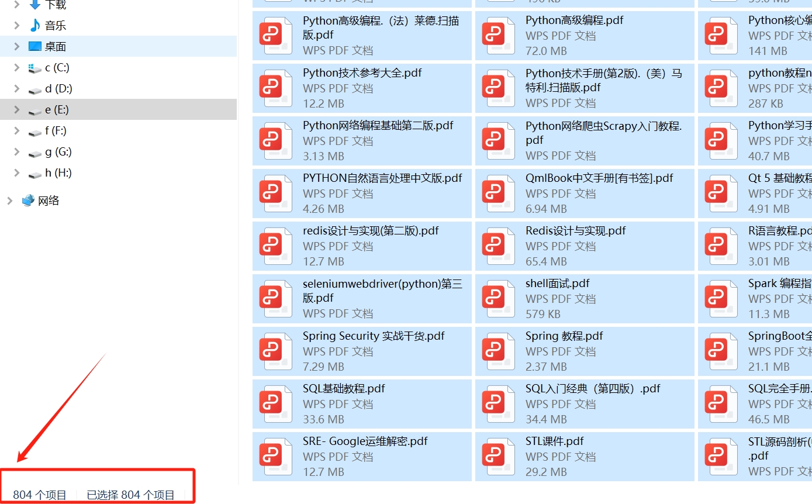Open the d (D:) drive

point(58,88)
